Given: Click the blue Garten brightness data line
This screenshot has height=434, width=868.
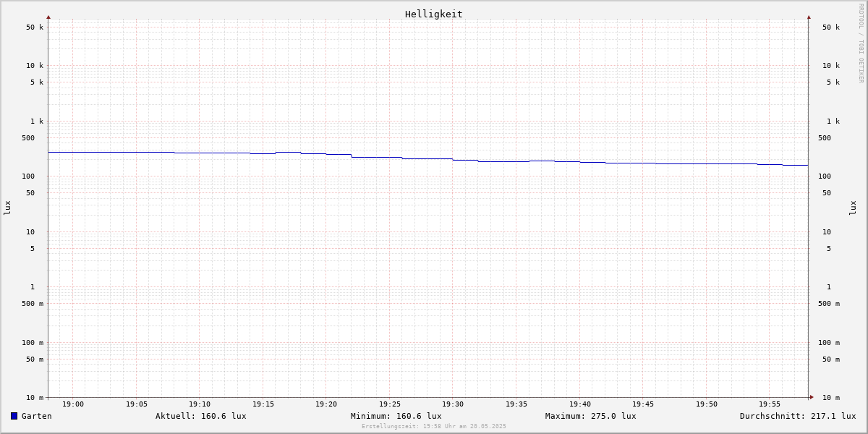Looking at the screenshot, I should [427, 158].
